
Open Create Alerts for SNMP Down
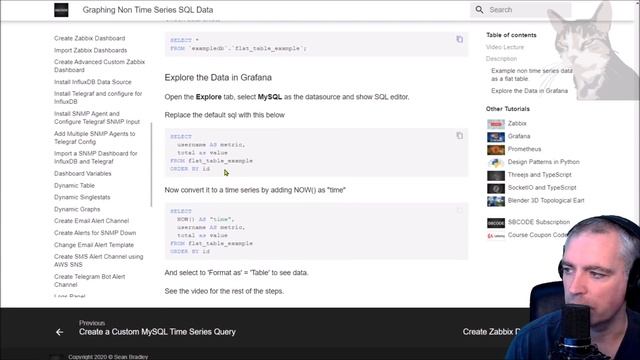(95, 233)
